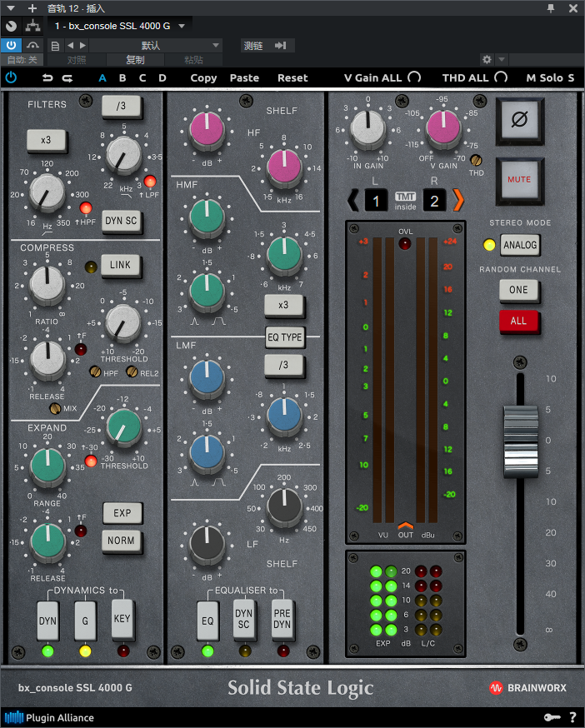Image resolution: width=585 pixels, height=728 pixels.
Task: Open the help question mark
Action: [573, 717]
